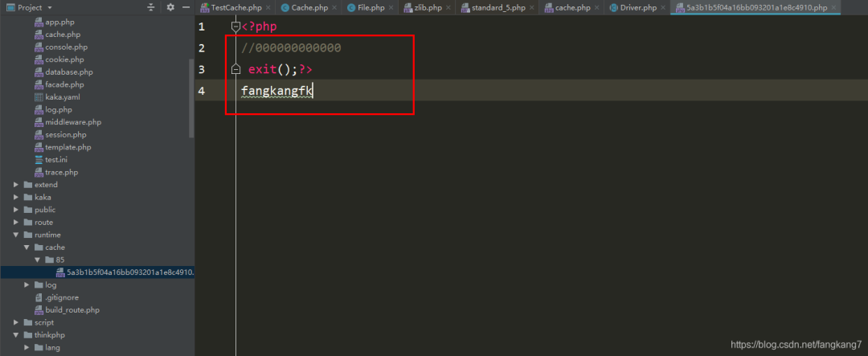Close the File.php tab
Screen dimensions: 868x356
click(x=391, y=8)
